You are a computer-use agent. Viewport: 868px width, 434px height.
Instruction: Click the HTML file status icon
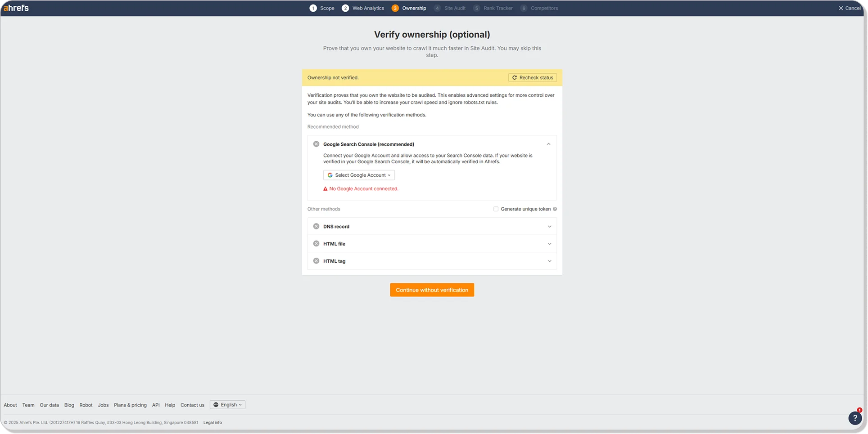click(316, 244)
